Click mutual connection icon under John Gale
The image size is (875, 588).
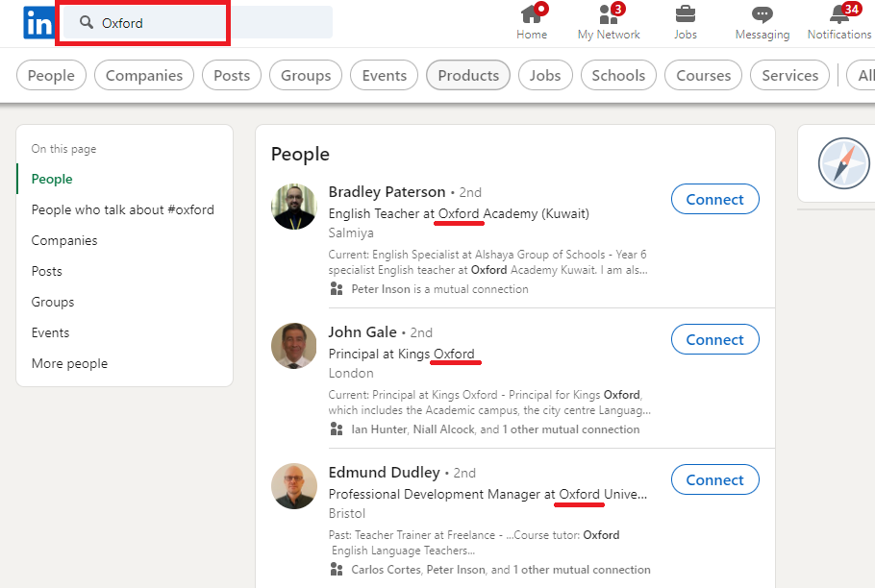337,429
